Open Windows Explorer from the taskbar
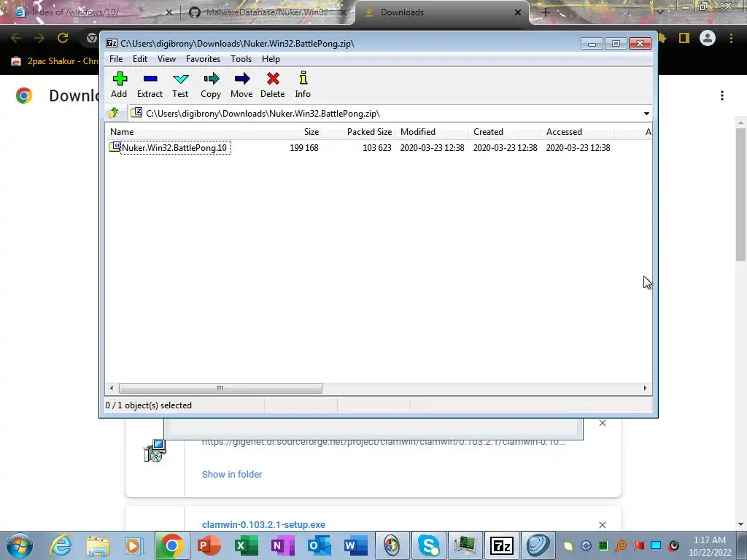This screenshot has height=560, width=747. pos(98,545)
